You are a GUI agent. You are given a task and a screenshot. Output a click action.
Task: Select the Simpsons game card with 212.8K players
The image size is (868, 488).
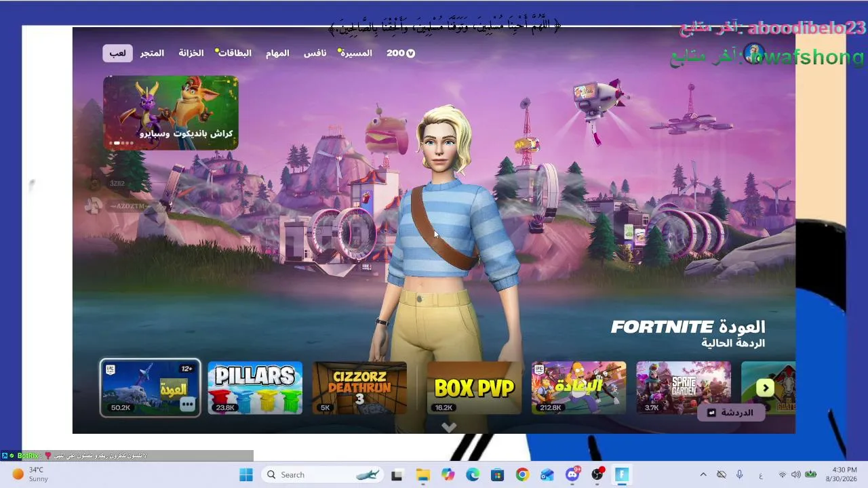pyautogui.click(x=578, y=388)
